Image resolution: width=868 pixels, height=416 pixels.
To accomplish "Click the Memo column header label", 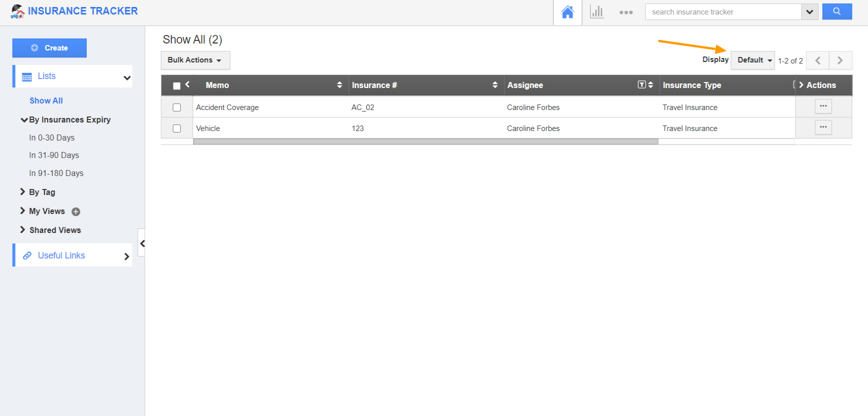I will click(217, 85).
